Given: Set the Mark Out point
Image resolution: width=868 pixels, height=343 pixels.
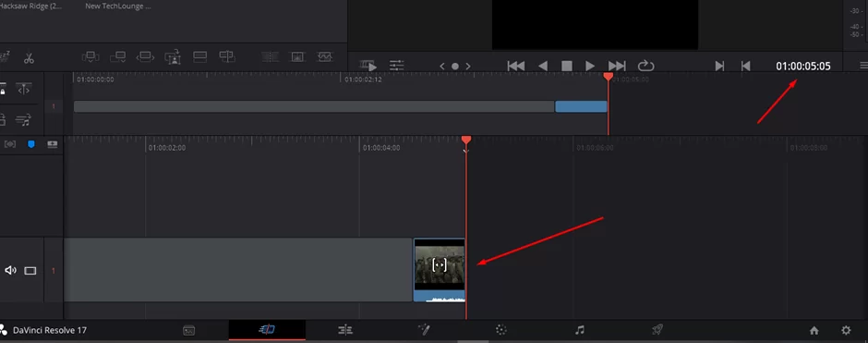Looking at the screenshot, I should tap(746, 66).
